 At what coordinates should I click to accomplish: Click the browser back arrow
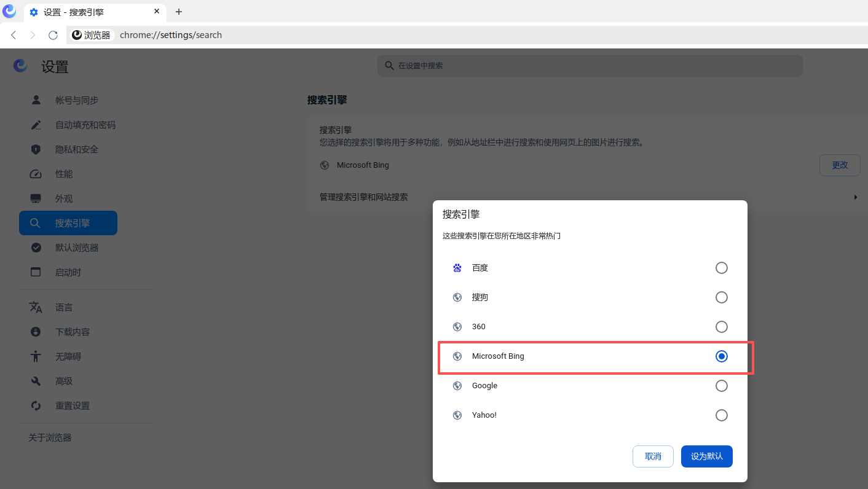point(14,35)
